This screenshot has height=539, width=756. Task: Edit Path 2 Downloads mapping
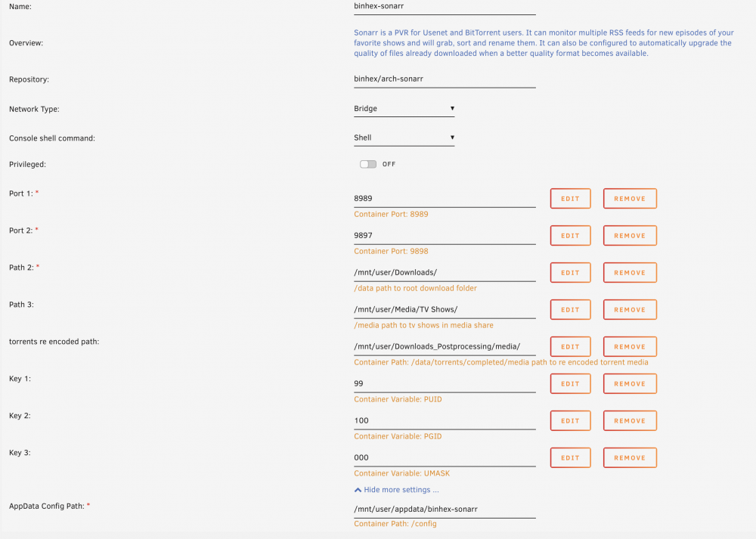click(570, 273)
